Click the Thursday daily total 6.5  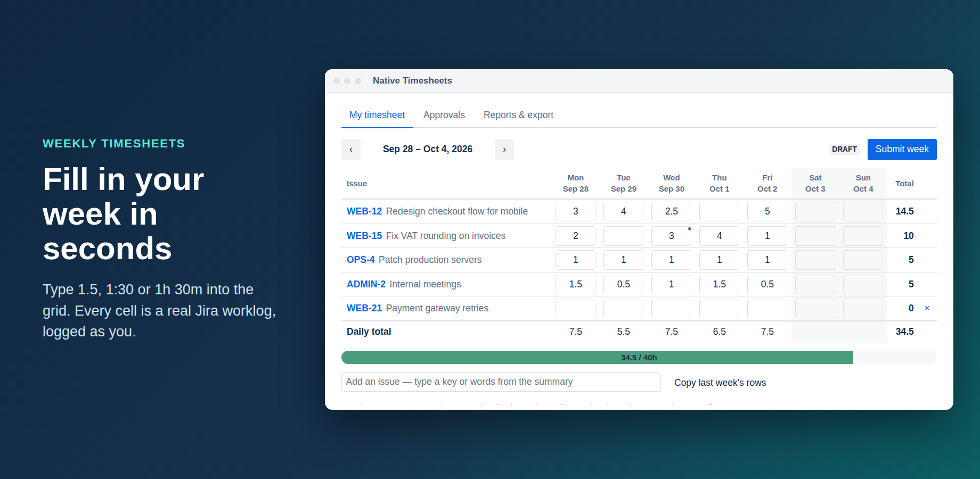(719, 332)
